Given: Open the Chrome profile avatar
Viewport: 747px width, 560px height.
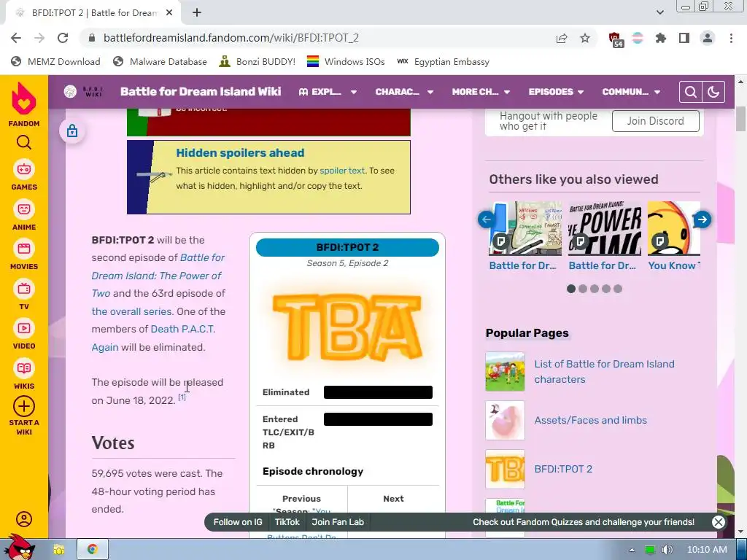Looking at the screenshot, I should [x=708, y=38].
